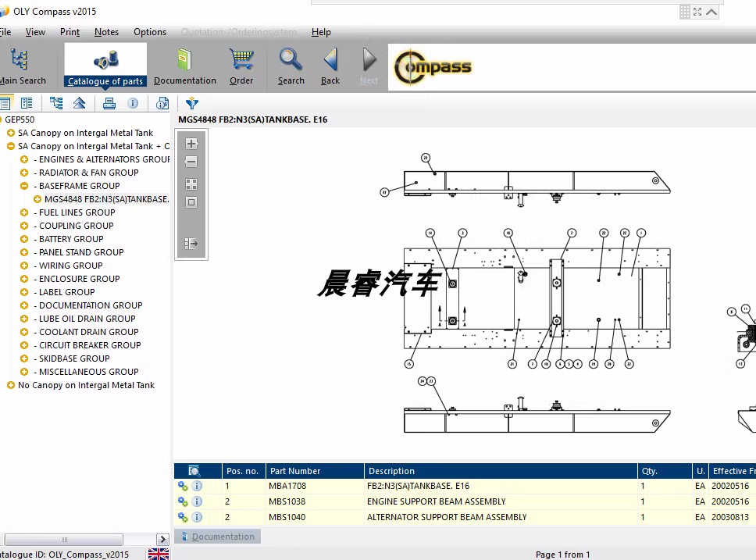Screen dimensions: 756x560
Task: Collapse SA Canopy on Intergal Metal Tank + C
Action: click(x=11, y=146)
